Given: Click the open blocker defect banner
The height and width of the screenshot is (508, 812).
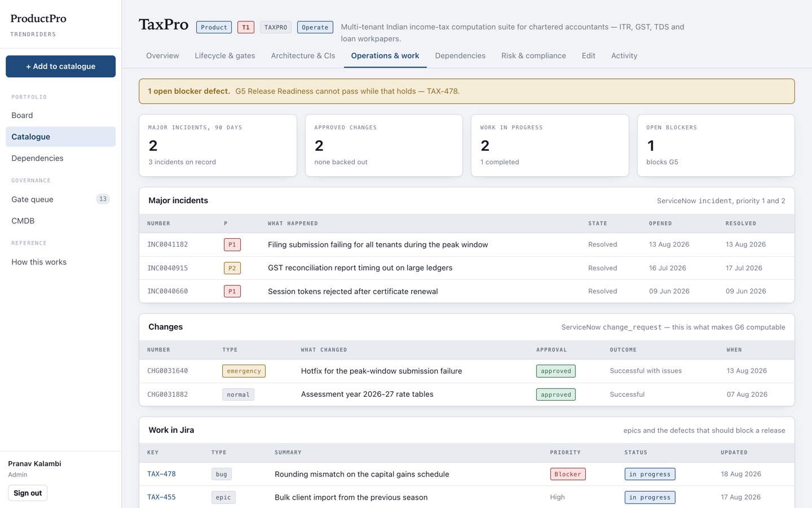Looking at the screenshot, I should pyautogui.click(x=467, y=91).
